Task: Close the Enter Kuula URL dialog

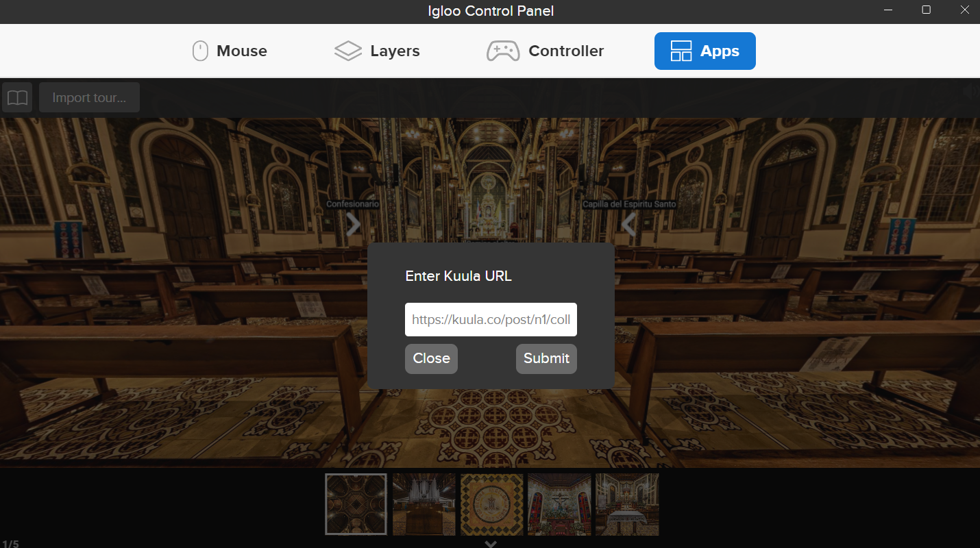Action: click(x=431, y=358)
